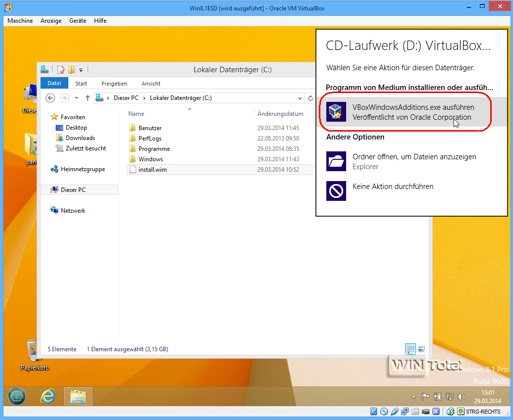
Task: Click the battery power tray icon
Action: click(437, 397)
